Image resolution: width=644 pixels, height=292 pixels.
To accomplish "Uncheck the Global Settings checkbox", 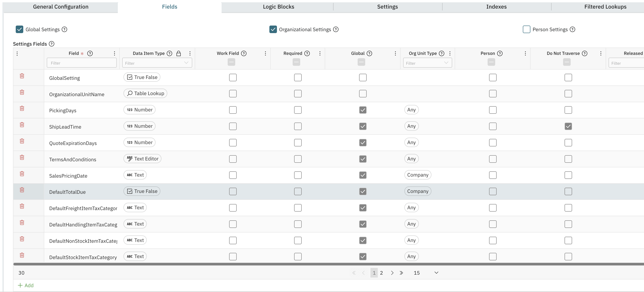I will click(x=19, y=30).
